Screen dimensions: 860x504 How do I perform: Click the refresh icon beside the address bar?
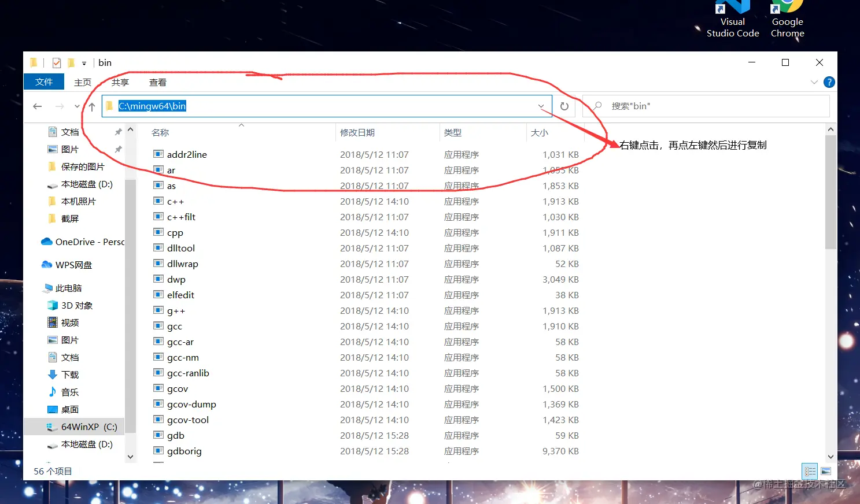coord(564,106)
